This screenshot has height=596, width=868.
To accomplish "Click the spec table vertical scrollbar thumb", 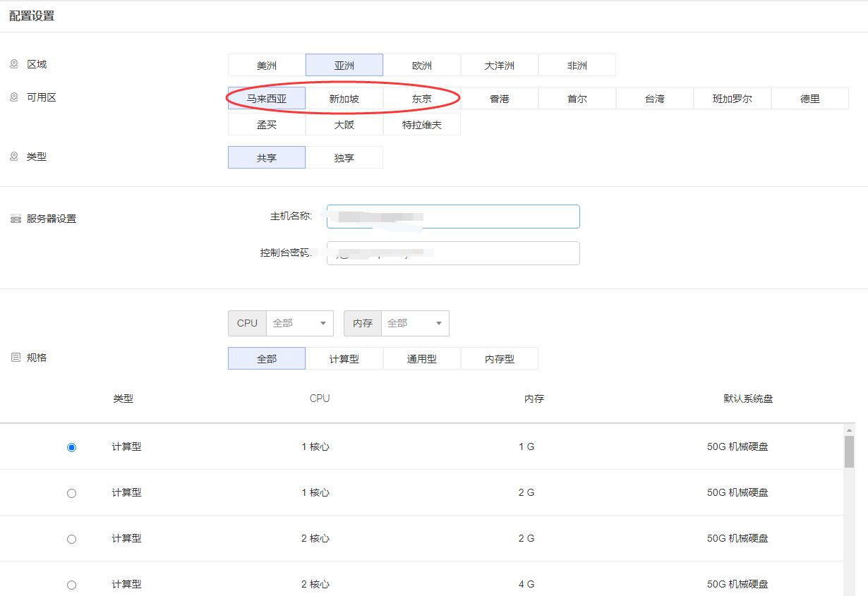I will coord(849,451).
